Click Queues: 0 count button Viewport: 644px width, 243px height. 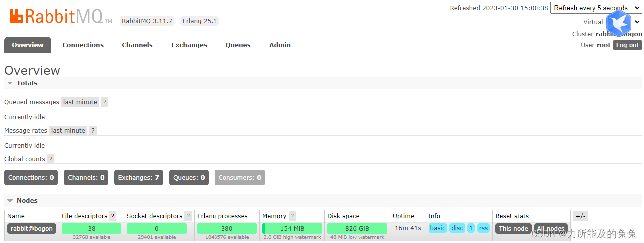tap(189, 177)
